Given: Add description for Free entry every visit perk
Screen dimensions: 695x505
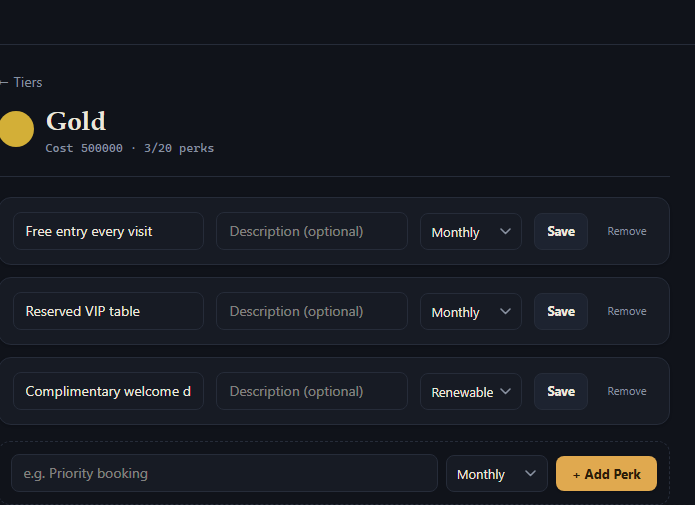Looking at the screenshot, I should pyautogui.click(x=312, y=231).
